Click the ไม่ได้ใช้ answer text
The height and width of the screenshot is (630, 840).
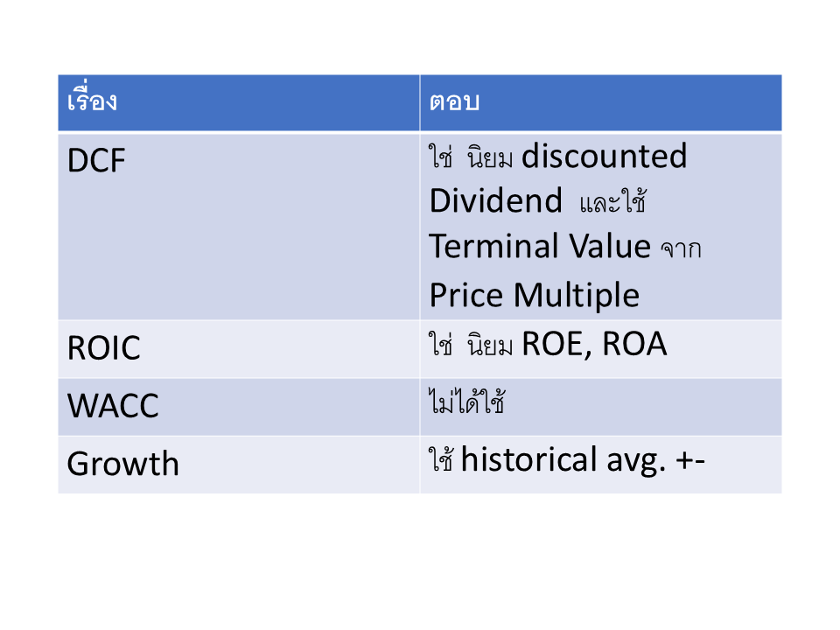pos(468,404)
